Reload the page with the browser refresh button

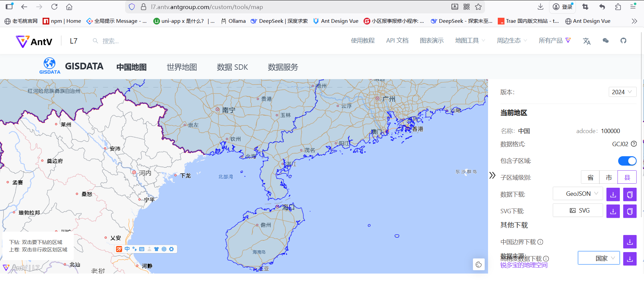54,7
